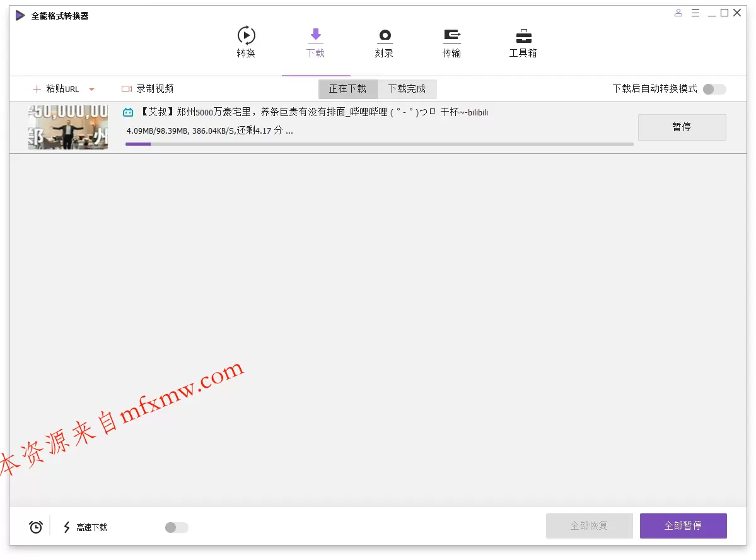This screenshot has height=560, width=756.
Task: Click the lightning bolt 高速下载 icon
Action: click(x=67, y=527)
